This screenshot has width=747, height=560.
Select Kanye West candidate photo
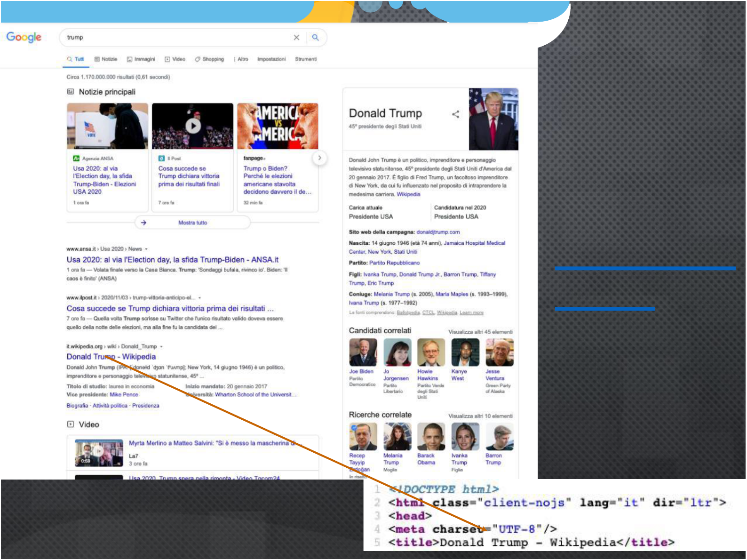[465, 352]
